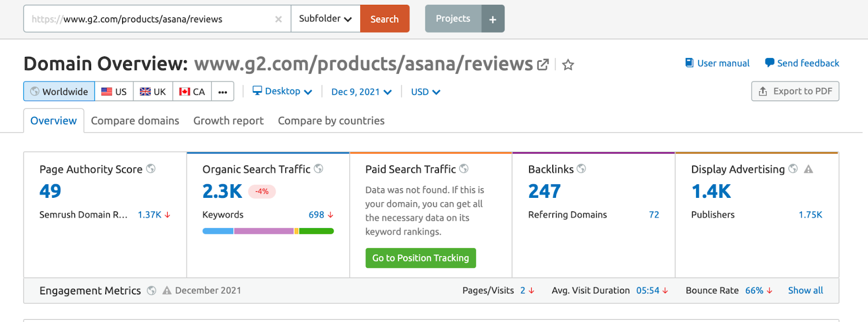Image resolution: width=868 pixels, height=322 pixels.
Task: Select the US country database
Action: 114,91
